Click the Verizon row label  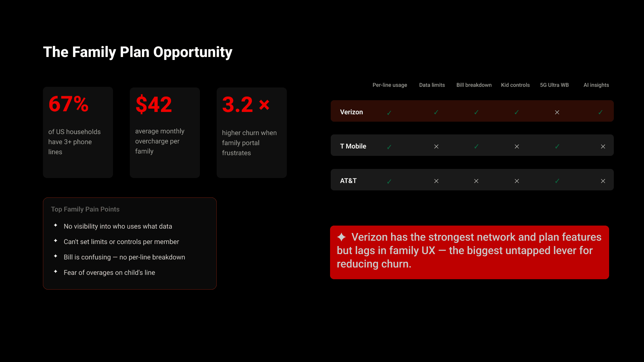pos(352,112)
